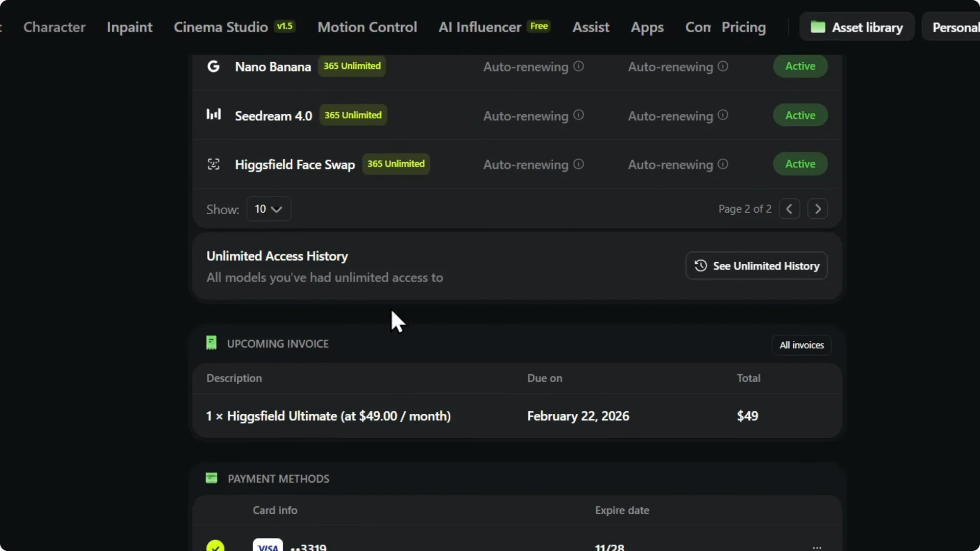Click the next page chevron
The width and height of the screenshot is (980, 551).
tap(818, 209)
